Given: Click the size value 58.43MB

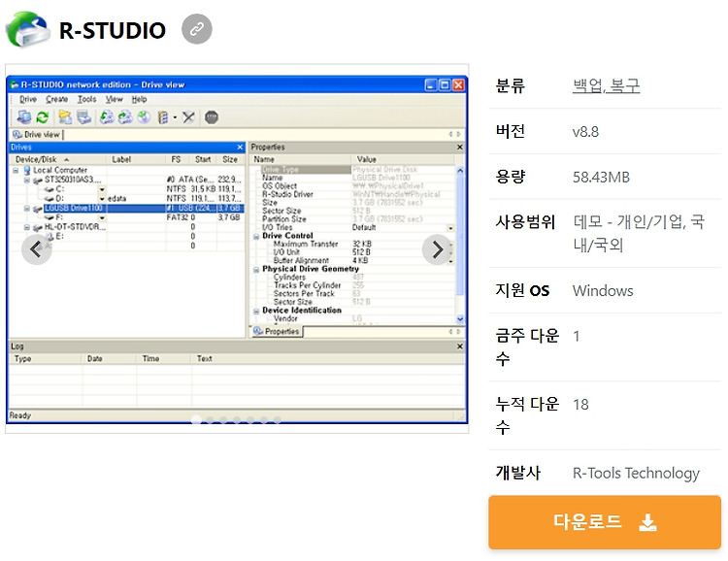Looking at the screenshot, I should click(601, 177).
